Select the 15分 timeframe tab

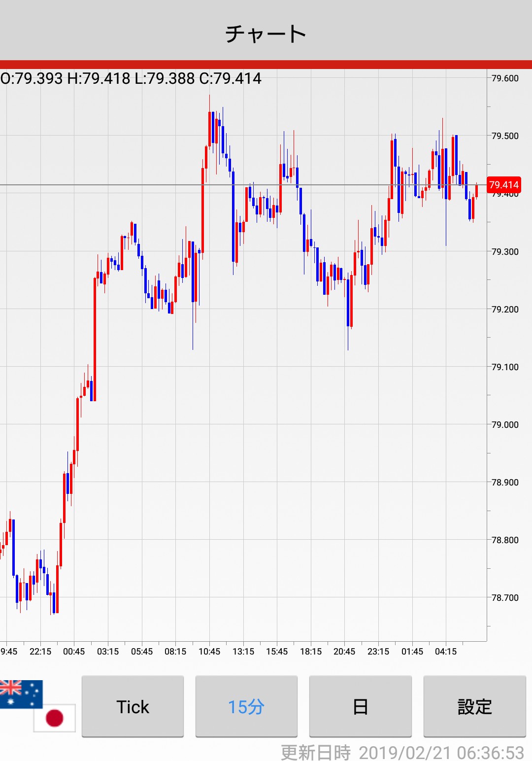pyautogui.click(x=246, y=707)
